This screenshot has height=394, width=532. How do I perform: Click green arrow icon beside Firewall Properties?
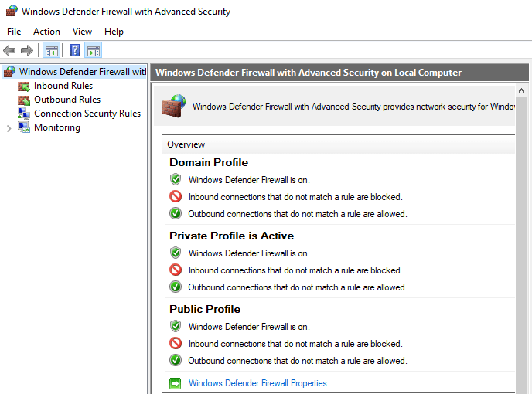pos(176,383)
